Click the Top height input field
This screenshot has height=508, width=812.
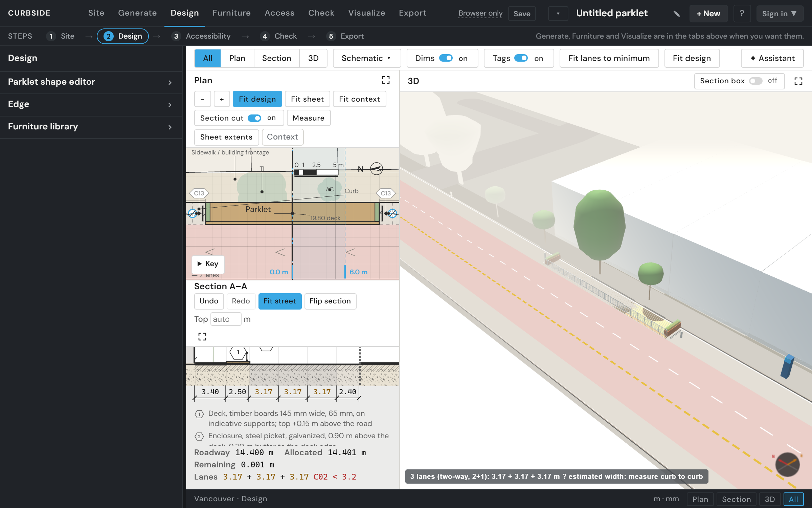(226, 319)
